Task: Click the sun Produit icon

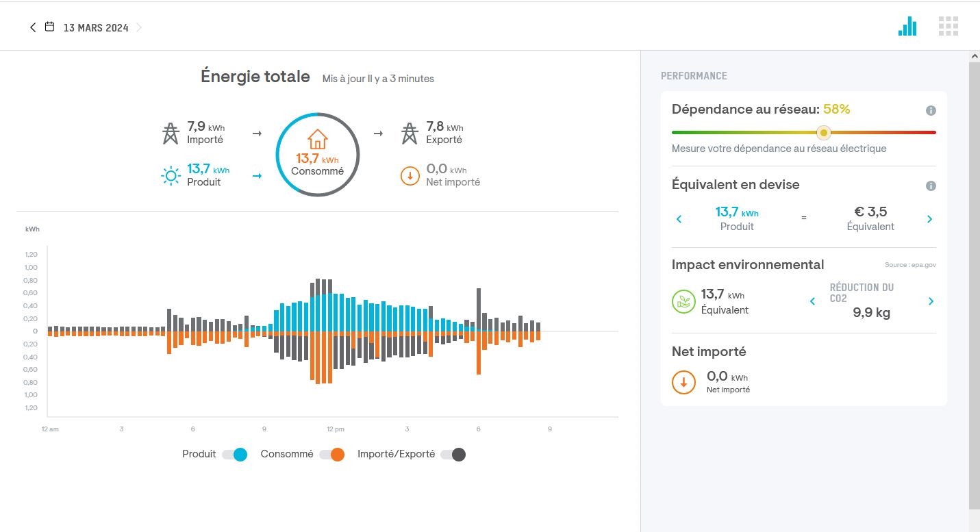Action: [171, 176]
